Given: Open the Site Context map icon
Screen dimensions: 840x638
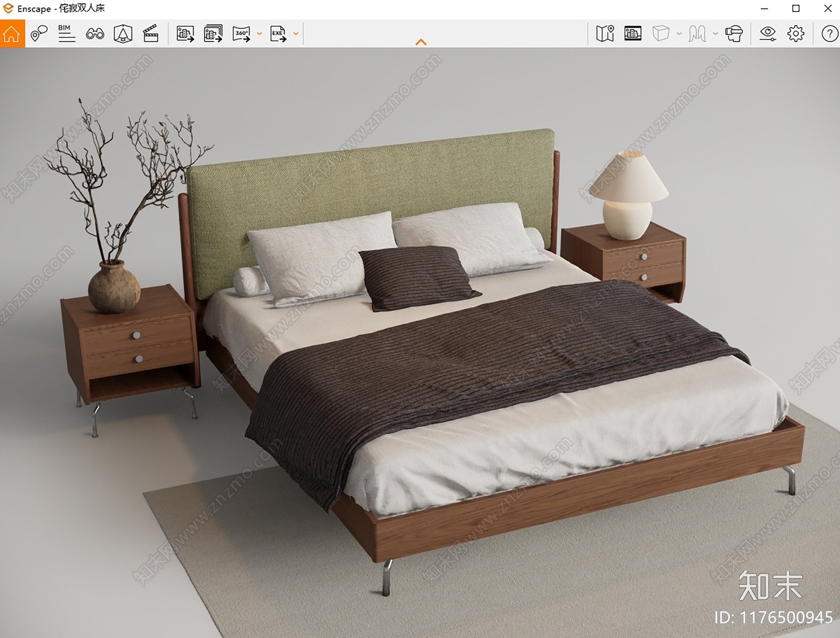Looking at the screenshot, I should click(605, 34).
